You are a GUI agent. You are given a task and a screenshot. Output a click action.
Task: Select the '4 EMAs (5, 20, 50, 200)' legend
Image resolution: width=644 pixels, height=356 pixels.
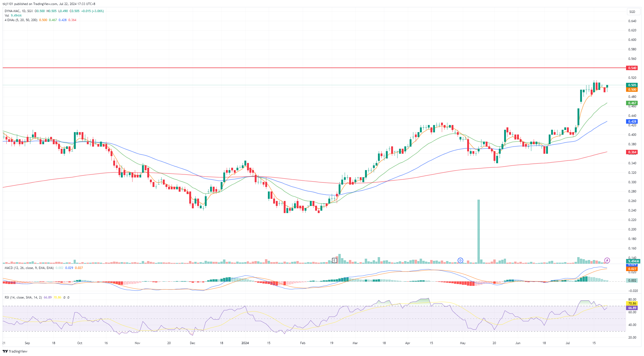pos(21,20)
